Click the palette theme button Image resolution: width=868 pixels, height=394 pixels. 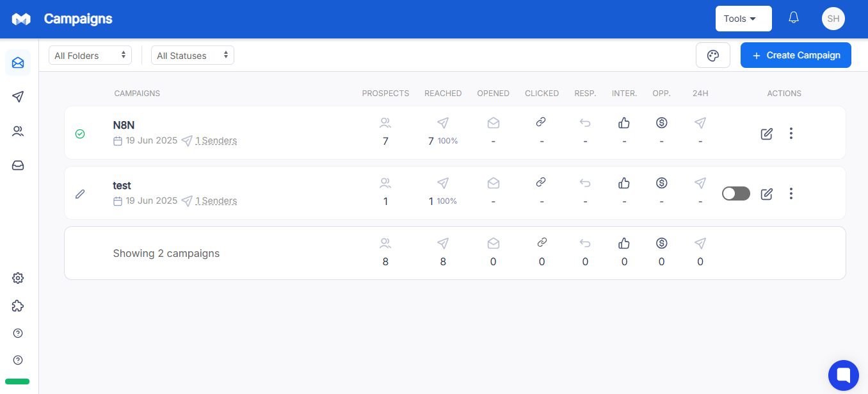point(713,55)
